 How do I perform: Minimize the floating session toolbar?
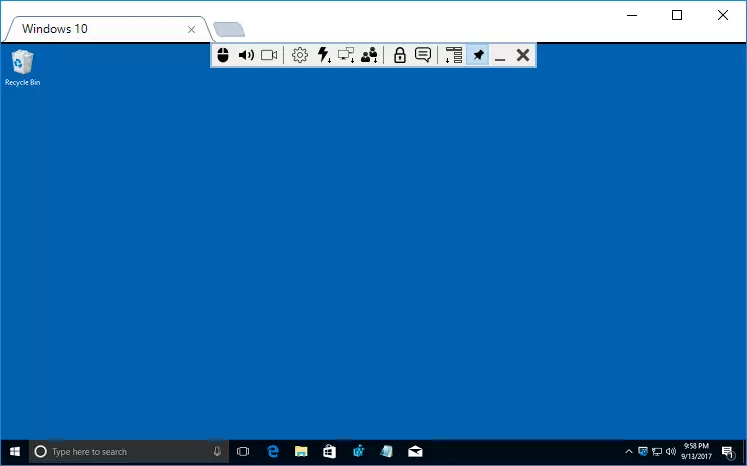click(x=500, y=56)
